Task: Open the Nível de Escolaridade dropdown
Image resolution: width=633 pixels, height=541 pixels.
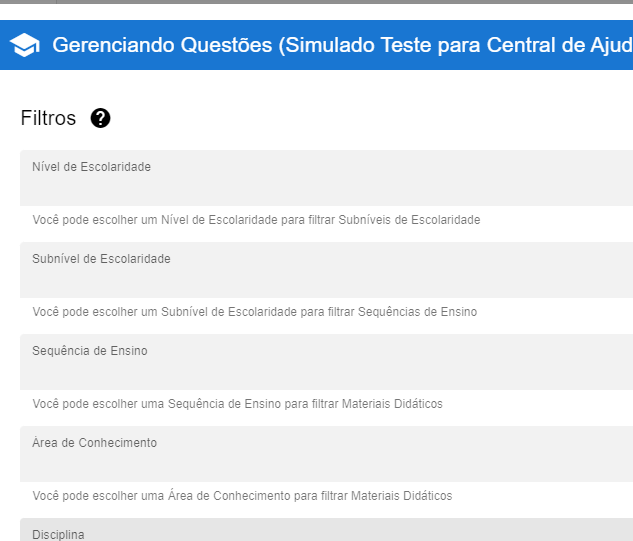Action: click(326, 180)
